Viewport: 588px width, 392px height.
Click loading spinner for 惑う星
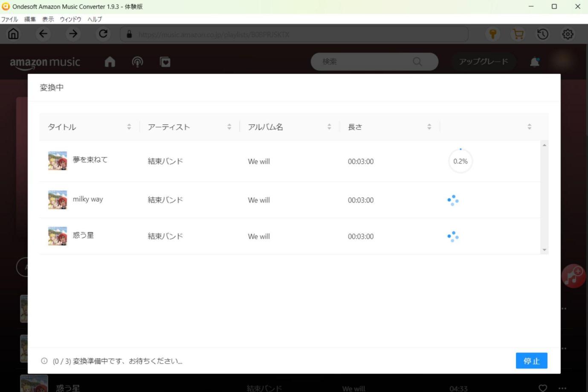pyautogui.click(x=453, y=236)
